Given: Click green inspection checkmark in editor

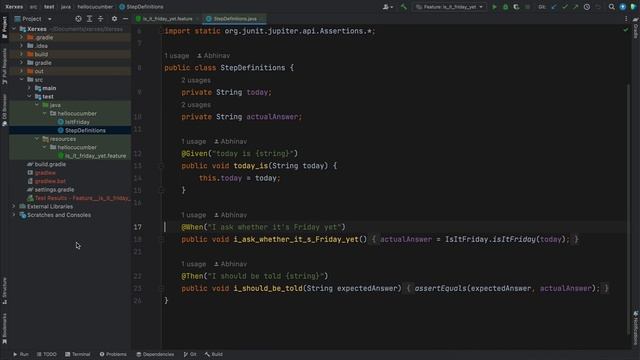Looking at the screenshot, I should coord(626,30).
